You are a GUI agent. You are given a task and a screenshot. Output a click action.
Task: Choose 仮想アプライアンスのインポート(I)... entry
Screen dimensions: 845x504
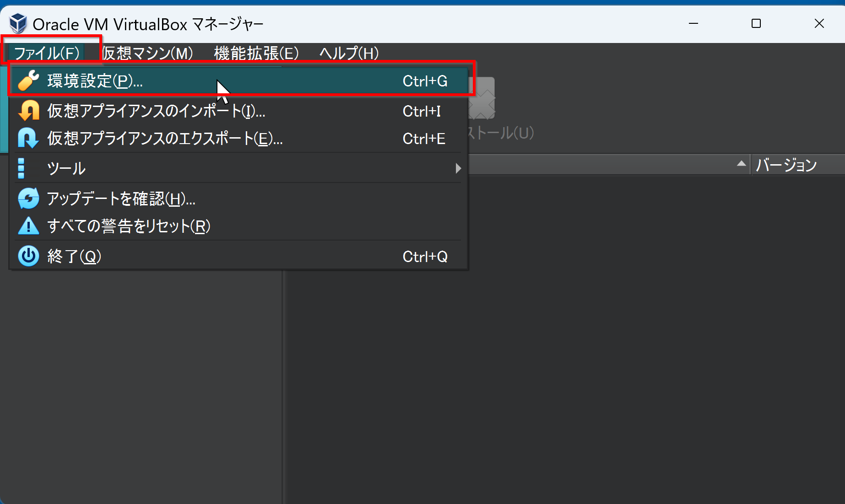click(239, 111)
